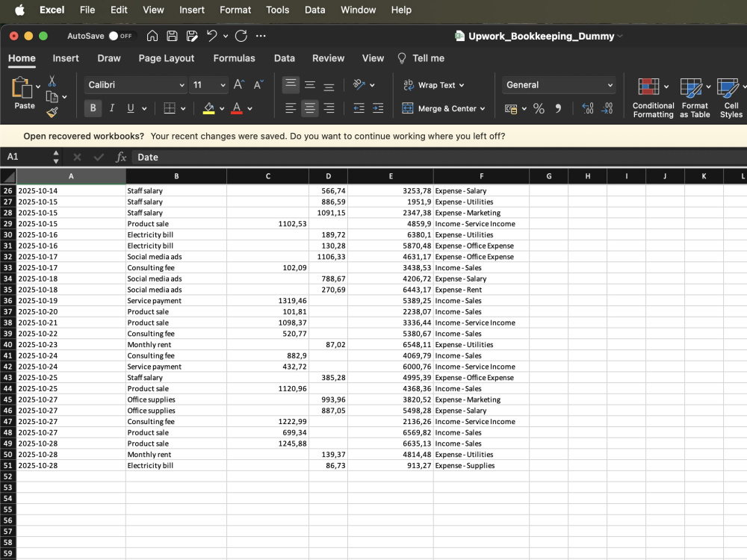
Task: Increase indent
Action: tap(378, 108)
